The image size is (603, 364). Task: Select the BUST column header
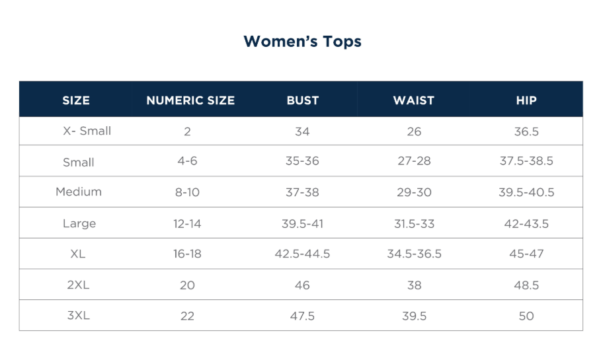tap(303, 100)
